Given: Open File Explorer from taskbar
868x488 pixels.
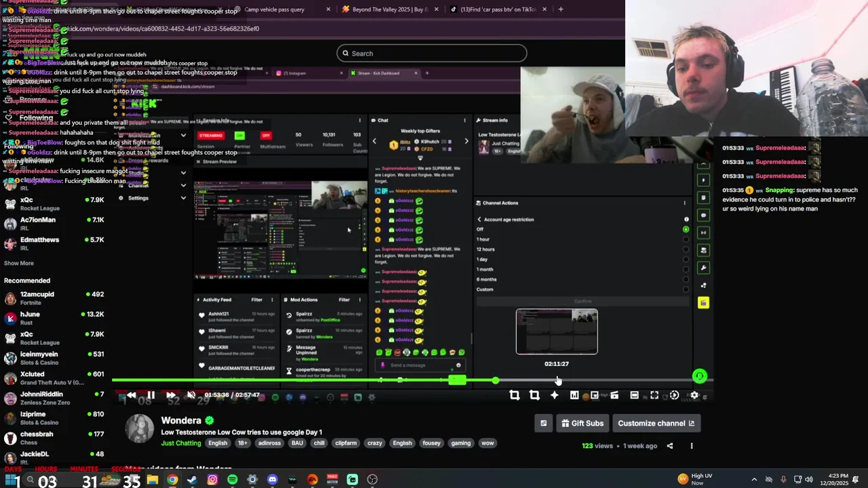Looking at the screenshot, I should tap(153, 480).
